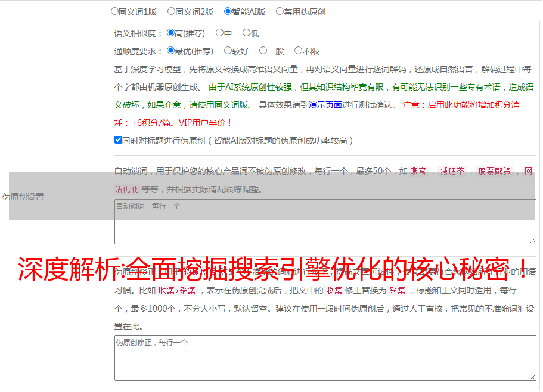Click the 股票配资 example keyword tag

click(x=495, y=171)
